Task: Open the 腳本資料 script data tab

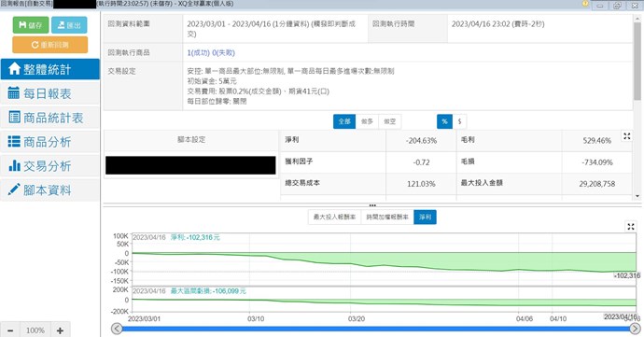Action: pos(49,190)
